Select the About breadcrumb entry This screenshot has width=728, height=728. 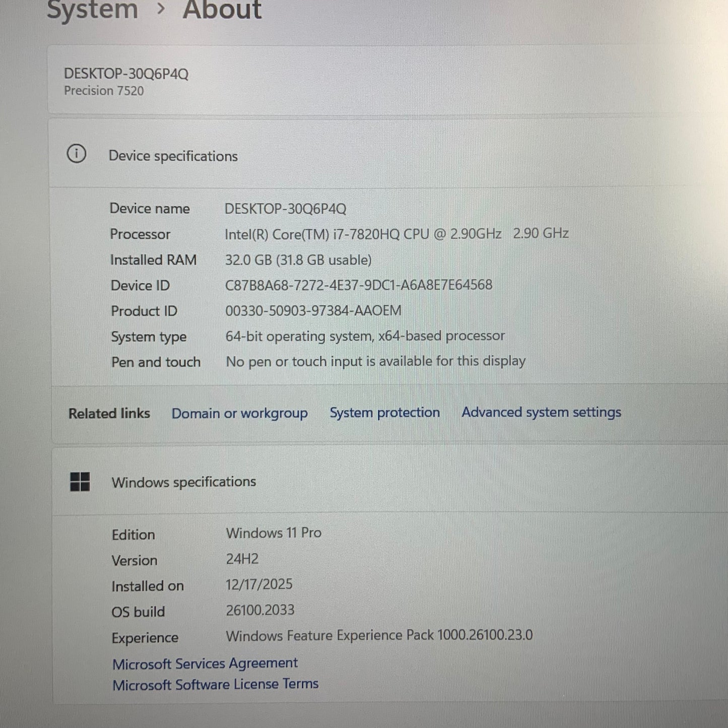(222, 9)
